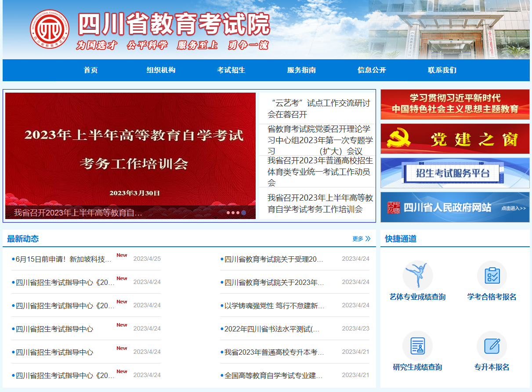Screen dimensions: 532x392
Task: Open news 全国高等教育自学考试专业建…
Action: (x=273, y=375)
